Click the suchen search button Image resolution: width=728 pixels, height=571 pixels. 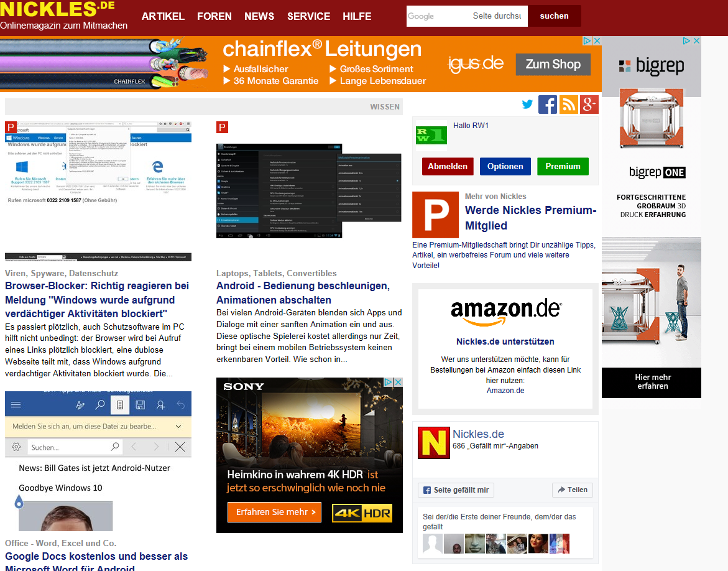coord(555,16)
